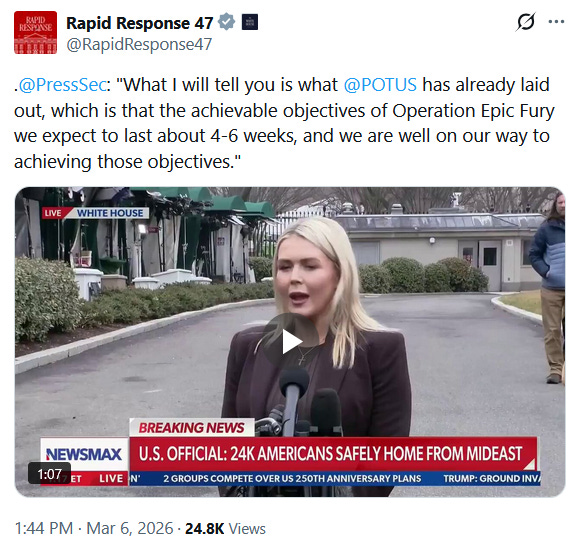Follow the @PressSec mention link
The height and width of the screenshot is (558, 578).
pyautogui.click(x=62, y=84)
